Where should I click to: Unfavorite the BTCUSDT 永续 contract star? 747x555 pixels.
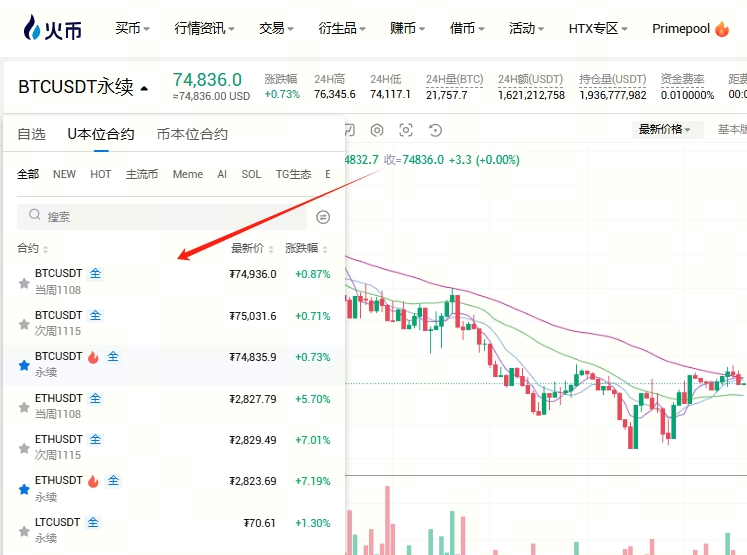point(24,366)
